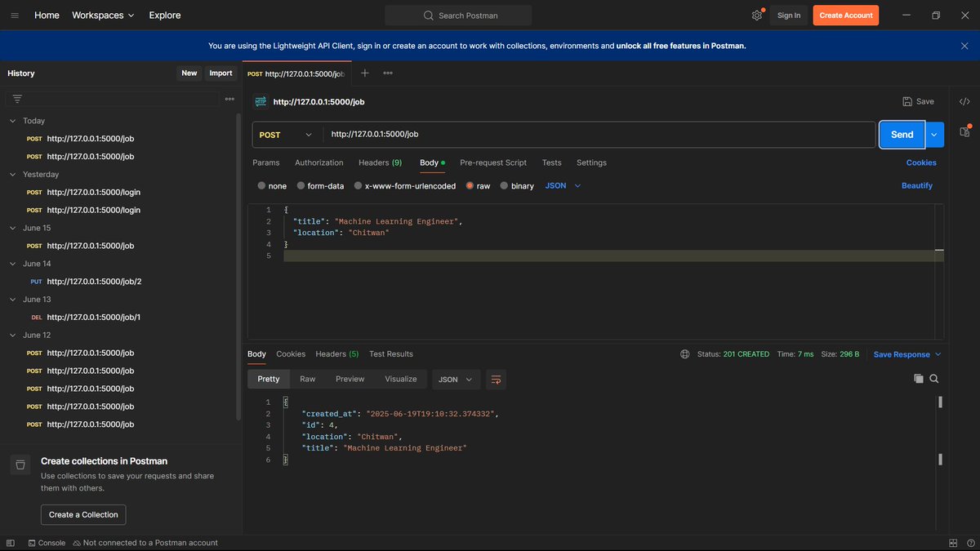
Task: Click the Search Postman box
Action: tap(458, 15)
